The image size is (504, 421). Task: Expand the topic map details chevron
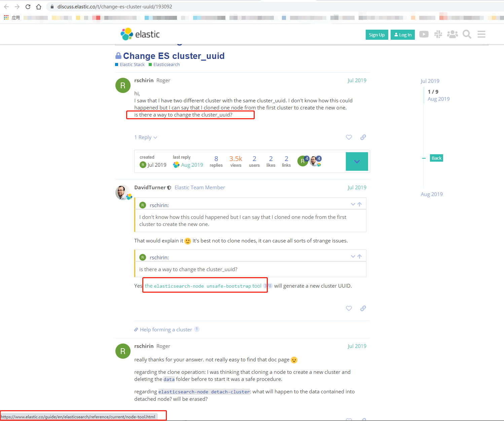point(357,162)
